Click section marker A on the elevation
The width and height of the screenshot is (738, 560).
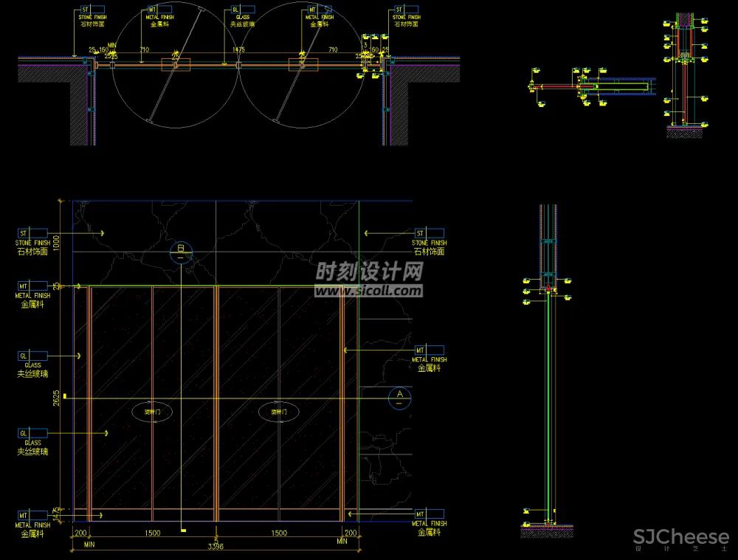399,397
